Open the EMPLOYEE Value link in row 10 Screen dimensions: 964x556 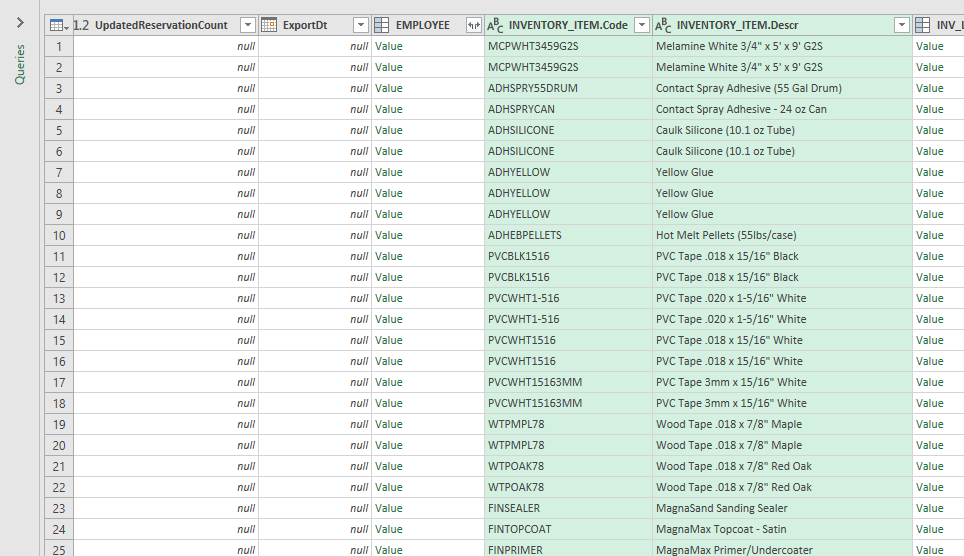(x=389, y=235)
